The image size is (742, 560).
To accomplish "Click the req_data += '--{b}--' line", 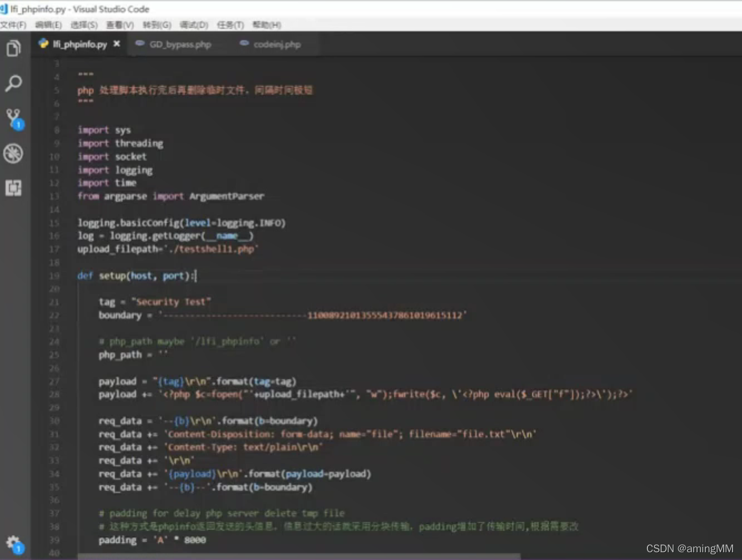I will pyautogui.click(x=205, y=487).
